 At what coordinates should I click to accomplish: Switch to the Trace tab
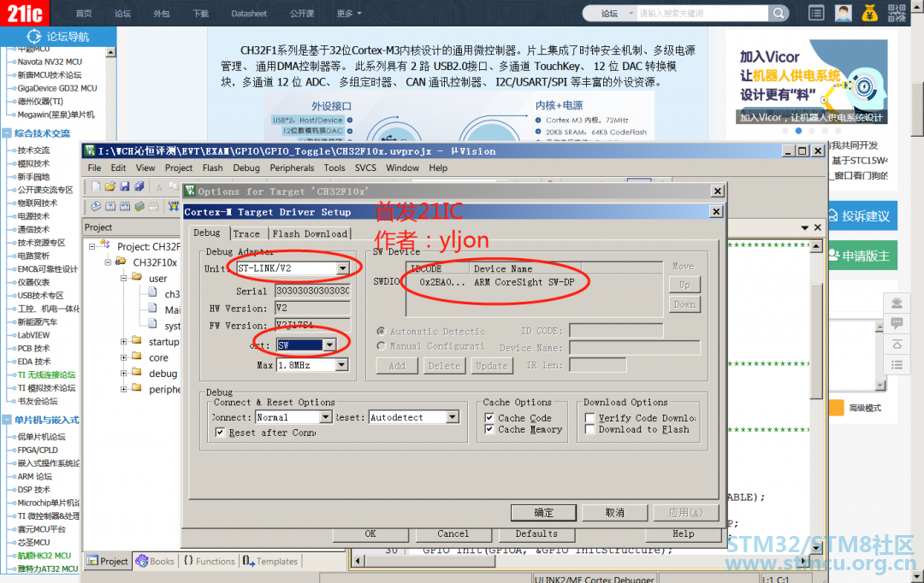[x=246, y=233]
